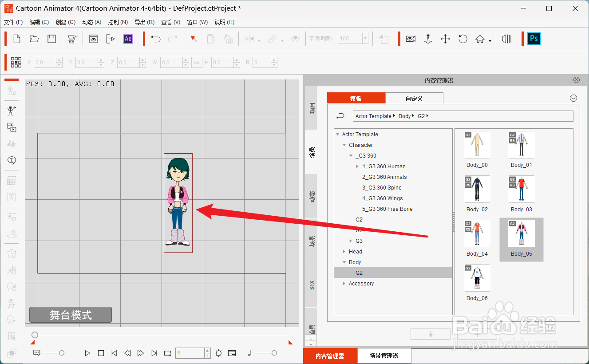
Task: Switch to the 自定义 tab
Action: [x=414, y=99]
